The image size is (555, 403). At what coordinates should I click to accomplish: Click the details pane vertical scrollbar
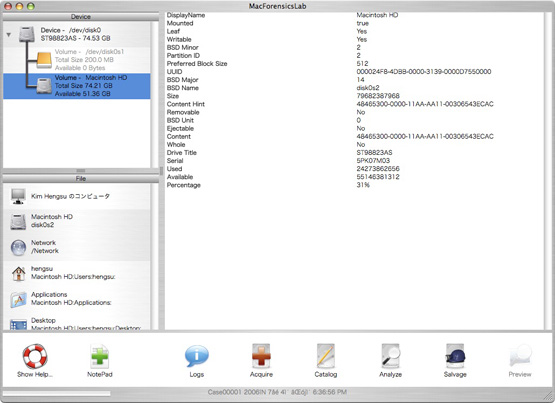[548, 171]
